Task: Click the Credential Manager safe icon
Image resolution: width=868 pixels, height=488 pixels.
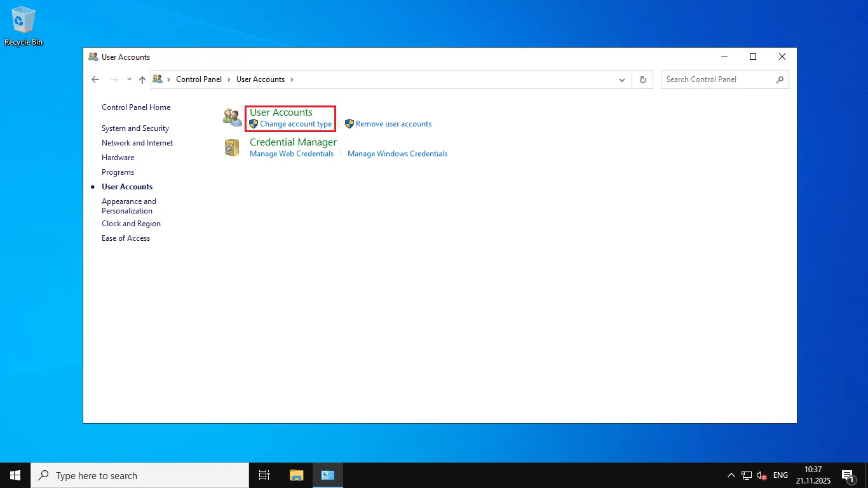Action: [232, 147]
